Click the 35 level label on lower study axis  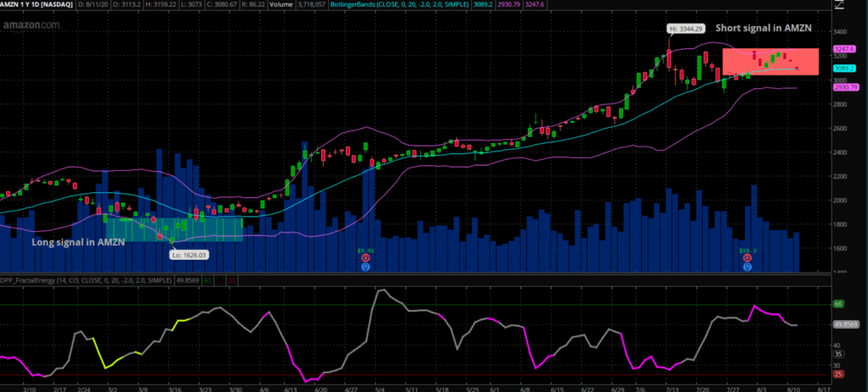pyautogui.click(x=838, y=354)
